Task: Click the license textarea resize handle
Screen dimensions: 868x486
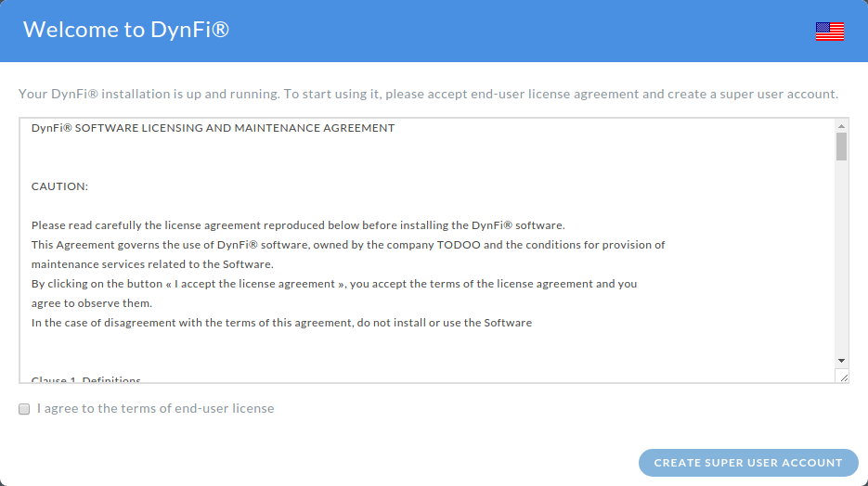Action: (843, 377)
